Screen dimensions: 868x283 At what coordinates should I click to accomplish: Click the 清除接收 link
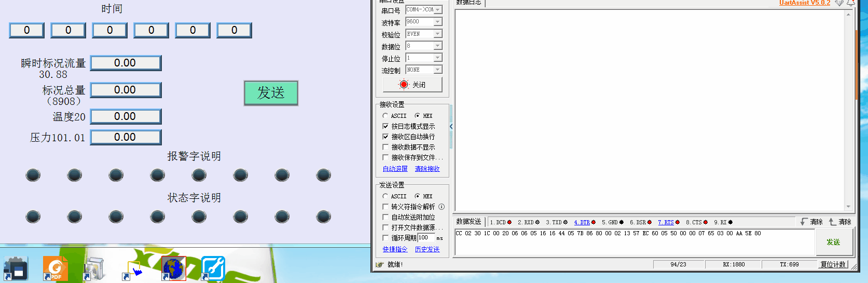coord(427,169)
